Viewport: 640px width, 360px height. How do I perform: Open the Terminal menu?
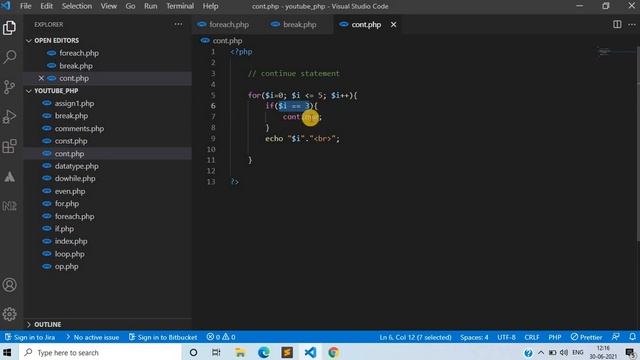tap(180, 6)
